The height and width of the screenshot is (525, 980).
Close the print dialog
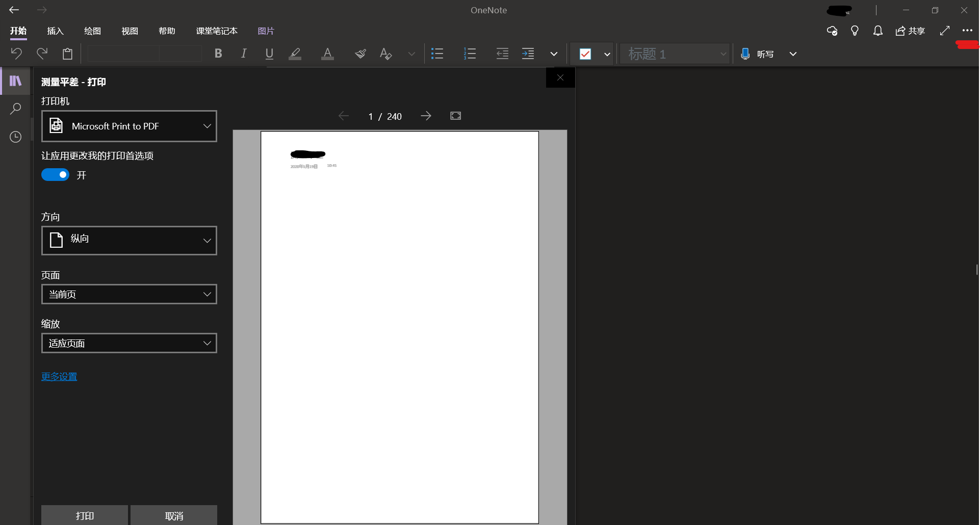tap(560, 77)
